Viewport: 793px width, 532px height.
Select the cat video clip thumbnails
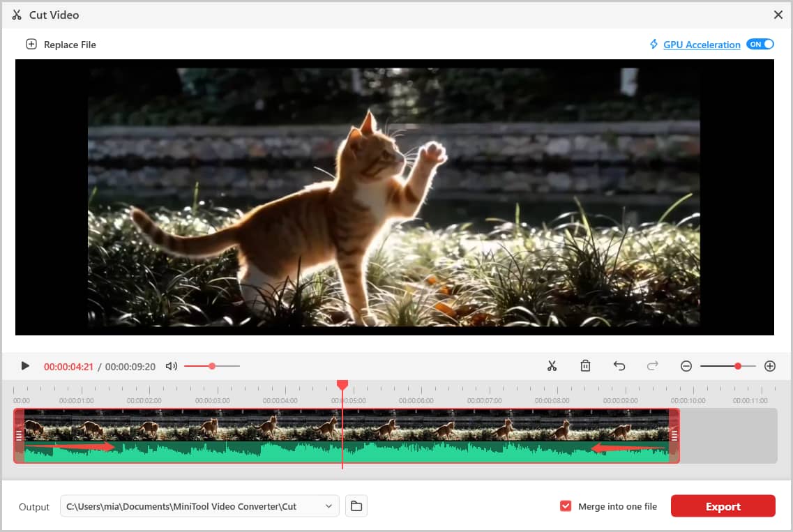347,426
